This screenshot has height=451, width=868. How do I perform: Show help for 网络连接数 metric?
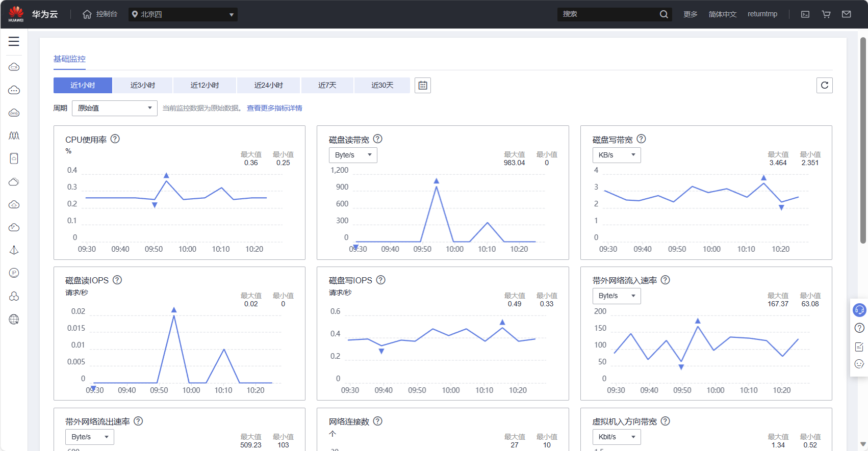tap(378, 421)
